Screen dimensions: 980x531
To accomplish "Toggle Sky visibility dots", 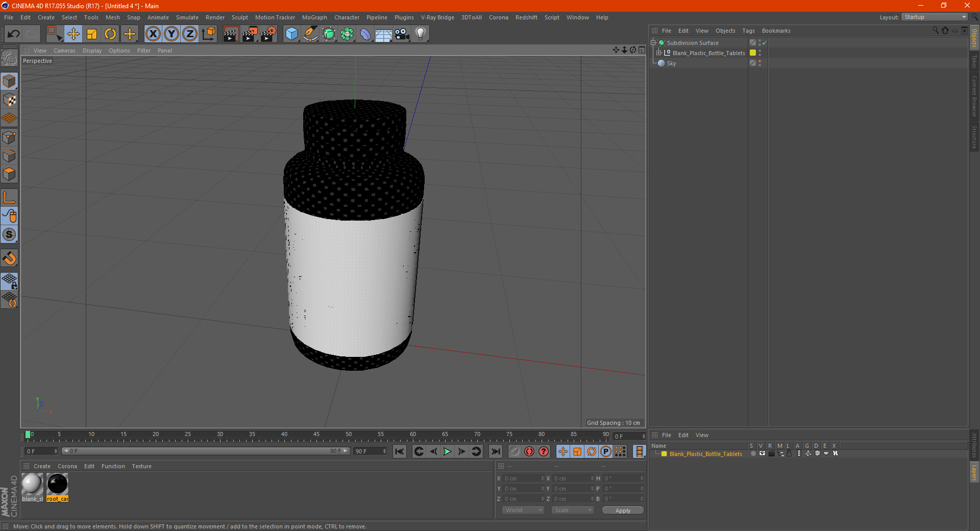I will tap(759, 63).
